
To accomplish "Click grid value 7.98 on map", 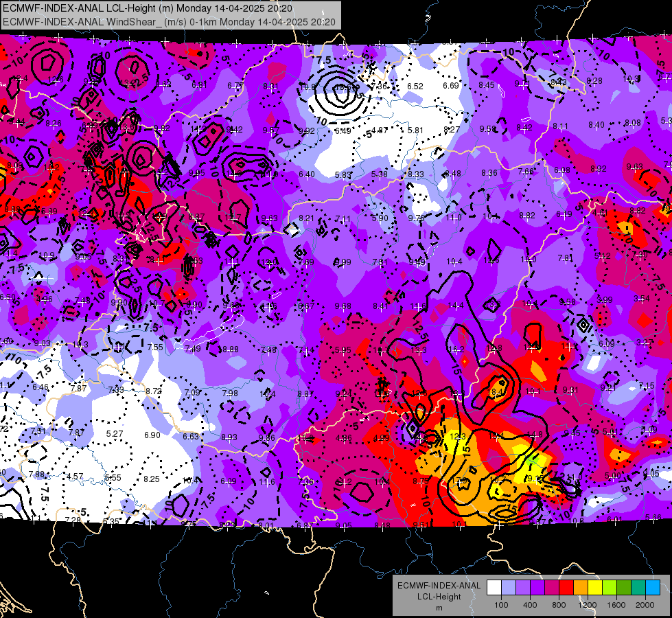I will click(230, 393).
